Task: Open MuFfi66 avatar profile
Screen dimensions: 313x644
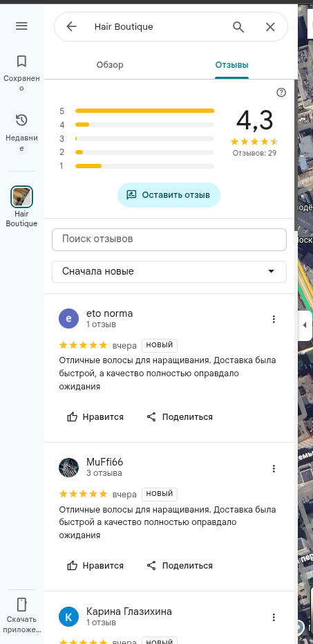Action: pos(68,468)
